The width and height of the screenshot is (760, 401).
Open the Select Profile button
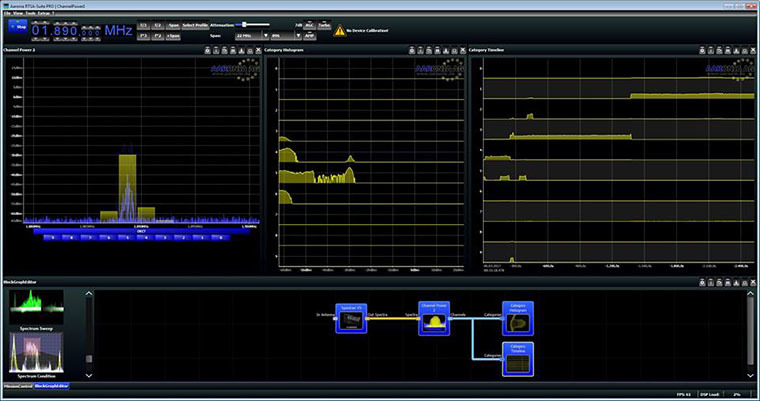pos(195,25)
